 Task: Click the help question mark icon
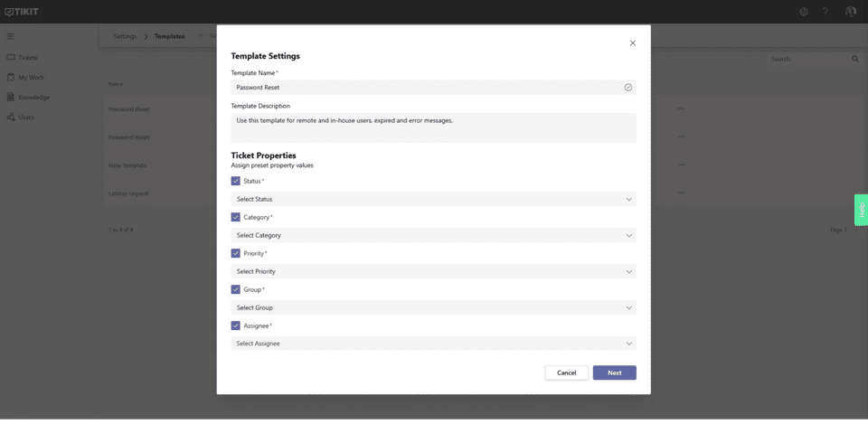[826, 12]
